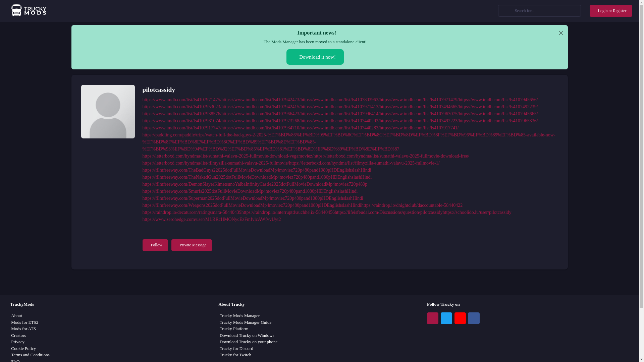Open Trucky's Facebook page icon
This screenshot has height=362, width=644.
[474, 318]
